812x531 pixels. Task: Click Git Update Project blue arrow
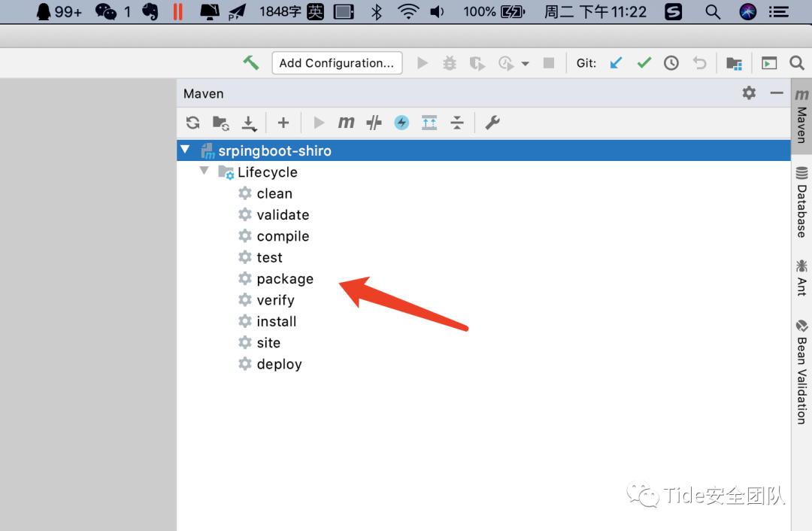coord(616,63)
